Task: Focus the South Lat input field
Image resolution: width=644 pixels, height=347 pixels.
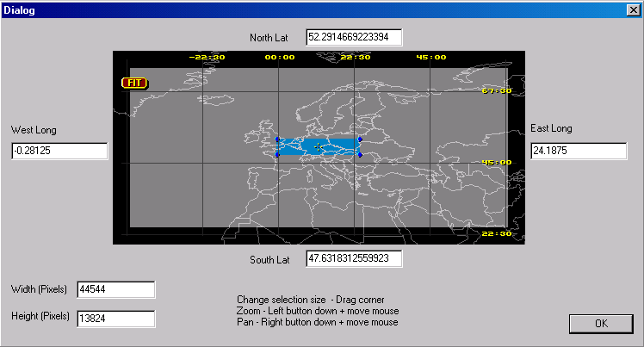Action: tap(354, 258)
